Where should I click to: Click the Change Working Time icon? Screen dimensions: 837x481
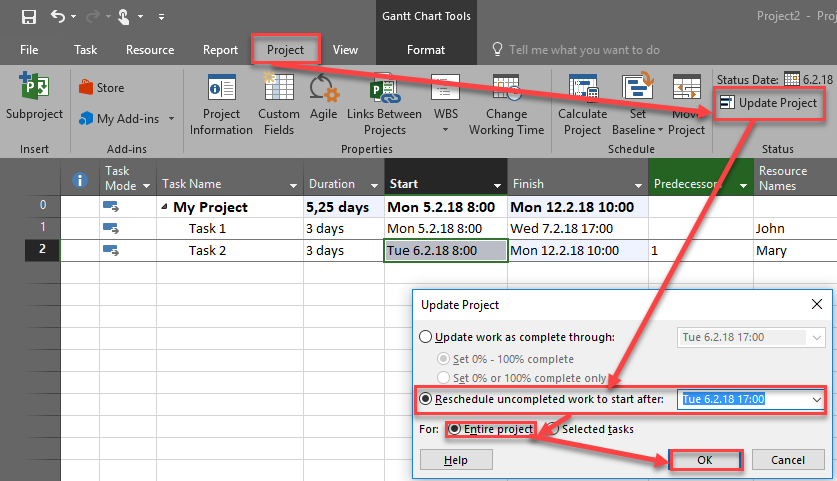(x=506, y=88)
